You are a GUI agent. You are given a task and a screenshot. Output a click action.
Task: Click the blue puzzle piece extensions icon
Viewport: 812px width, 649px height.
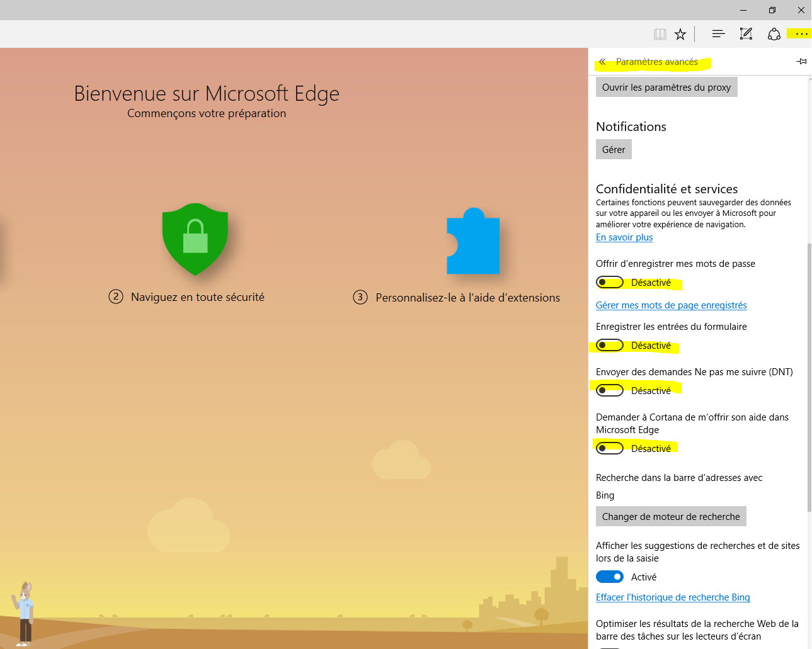pyautogui.click(x=472, y=242)
